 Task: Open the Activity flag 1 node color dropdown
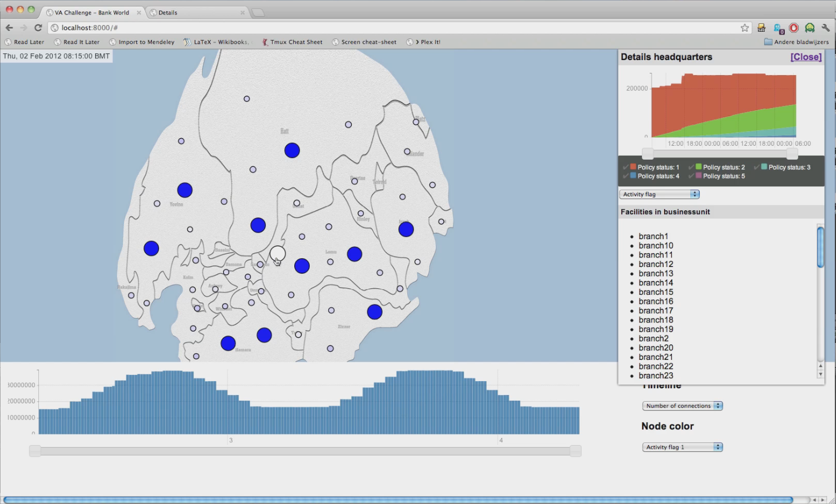(x=682, y=447)
